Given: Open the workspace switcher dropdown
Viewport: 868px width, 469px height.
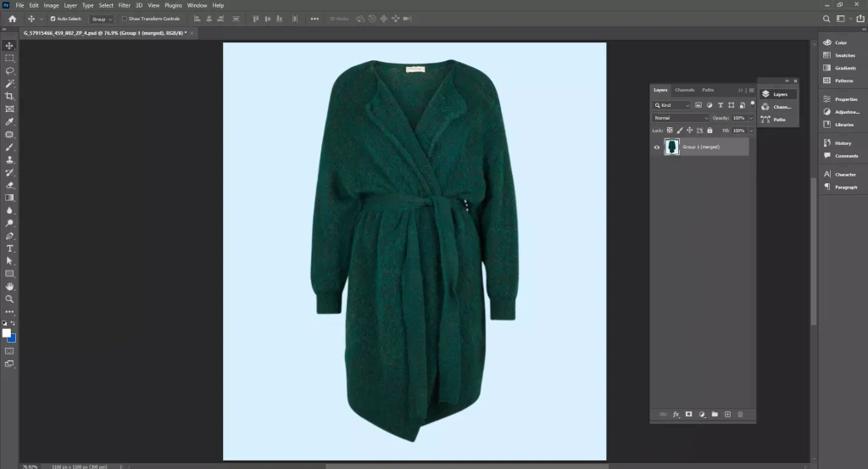Looking at the screenshot, I should point(843,19).
